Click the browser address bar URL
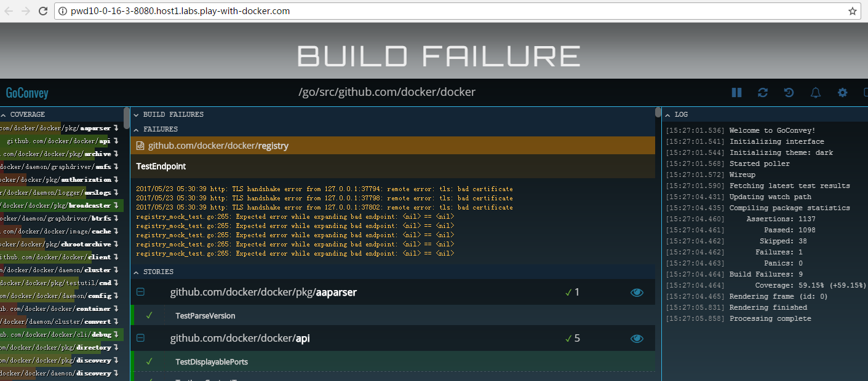The image size is (868, 381). [x=181, y=11]
